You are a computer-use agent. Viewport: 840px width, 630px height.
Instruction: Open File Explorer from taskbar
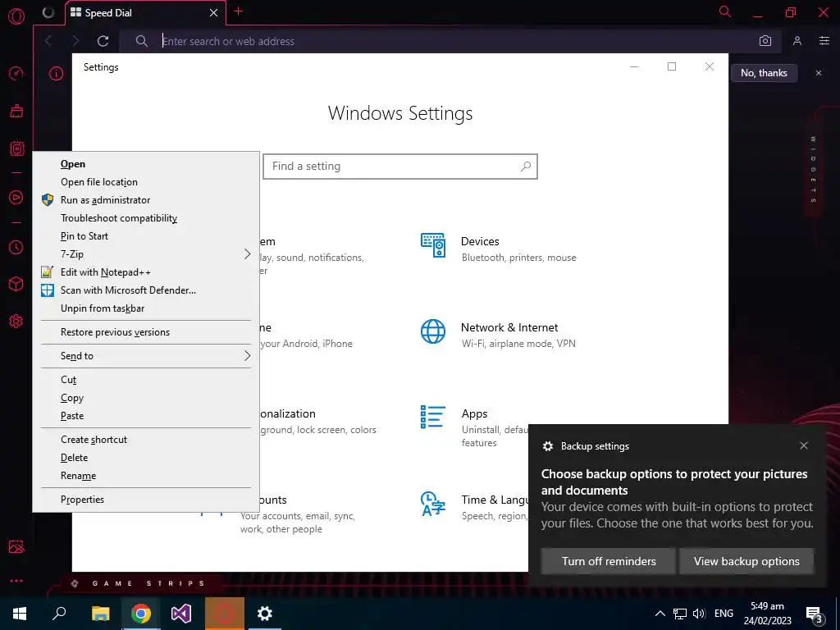[x=100, y=614]
